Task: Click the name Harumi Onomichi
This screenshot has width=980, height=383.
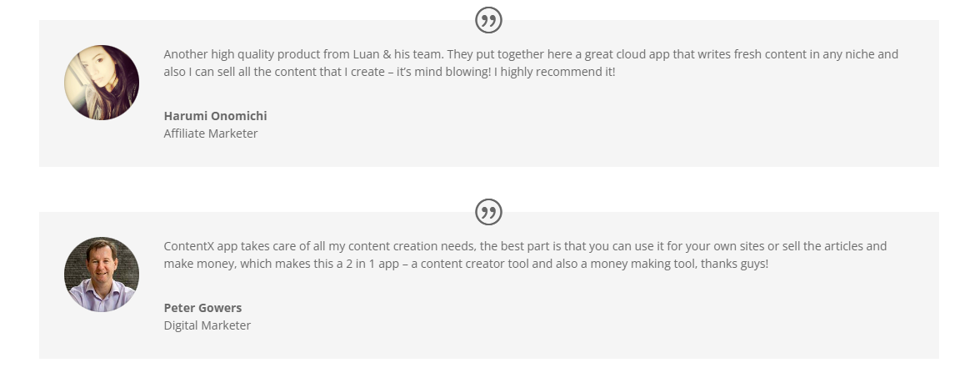Action: coord(215,116)
